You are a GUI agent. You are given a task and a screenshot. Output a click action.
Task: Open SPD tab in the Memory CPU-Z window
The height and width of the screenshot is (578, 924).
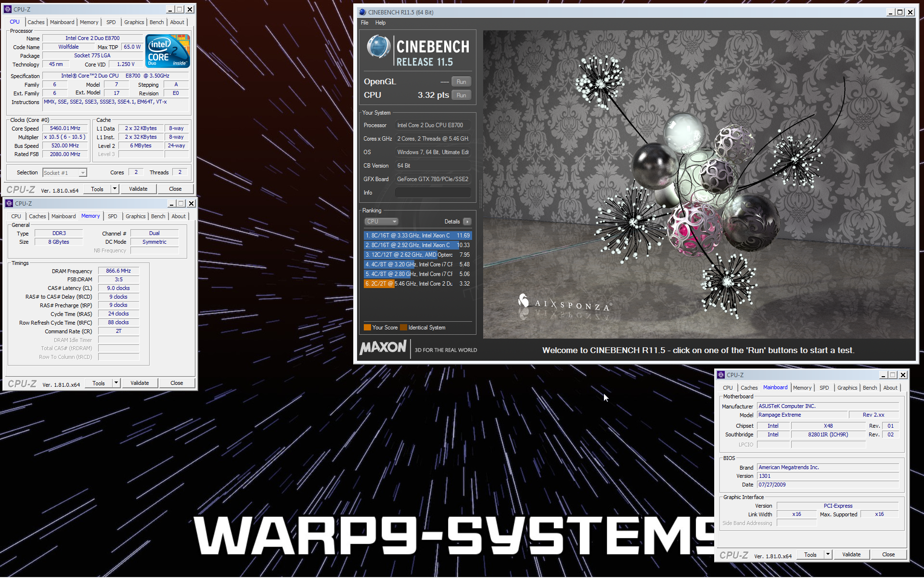point(113,216)
